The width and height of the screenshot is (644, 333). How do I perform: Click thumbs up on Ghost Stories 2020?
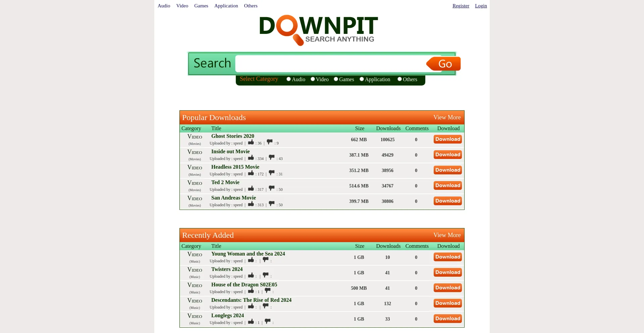251,142
